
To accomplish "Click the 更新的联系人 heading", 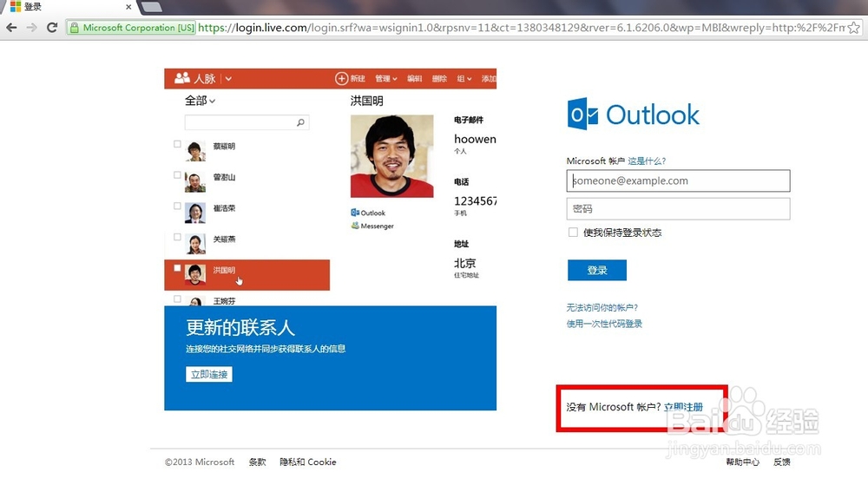I will point(240,327).
